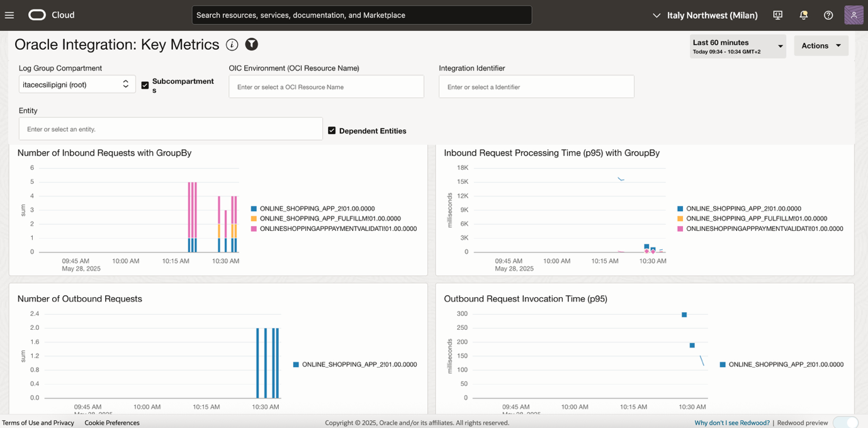
Task: Open the Last 60 minutes time range dropdown
Action: click(x=738, y=47)
